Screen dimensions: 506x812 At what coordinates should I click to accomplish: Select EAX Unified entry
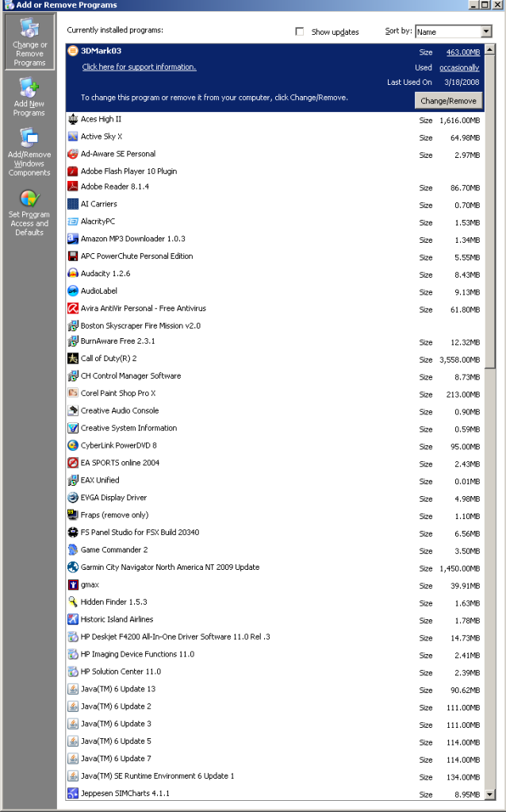pos(275,480)
